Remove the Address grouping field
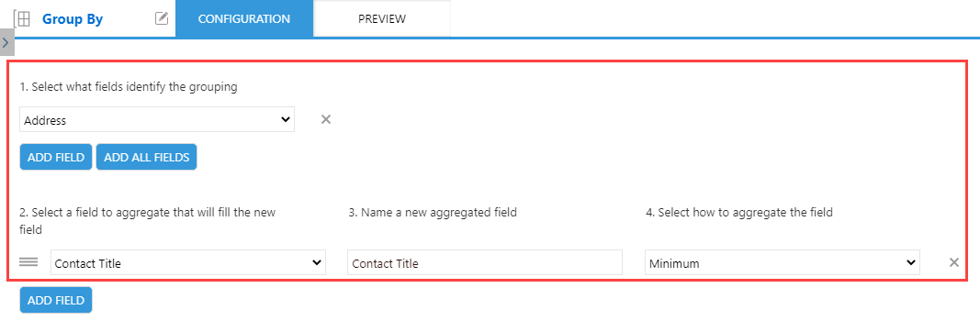The height and width of the screenshot is (332, 980). pos(326,119)
